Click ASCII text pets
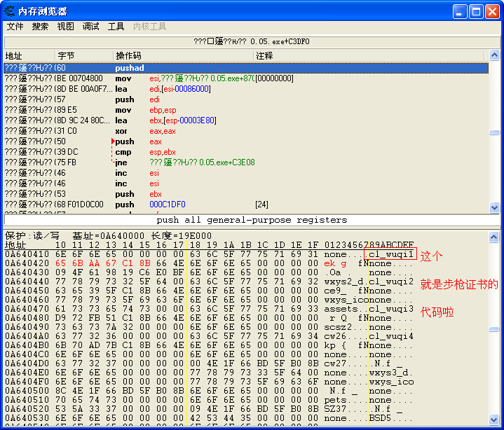 point(335,400)
